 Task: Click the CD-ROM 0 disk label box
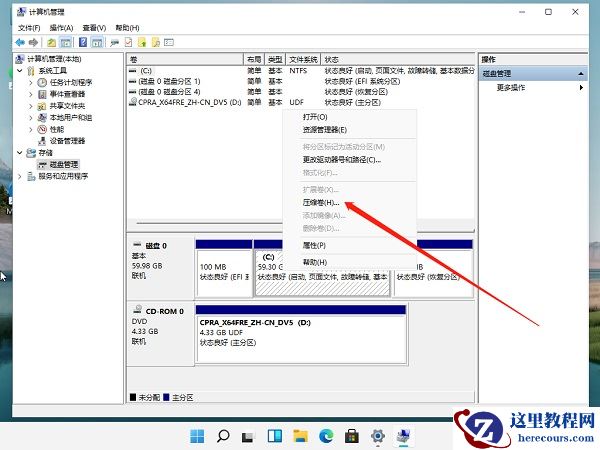coord(160,334)
